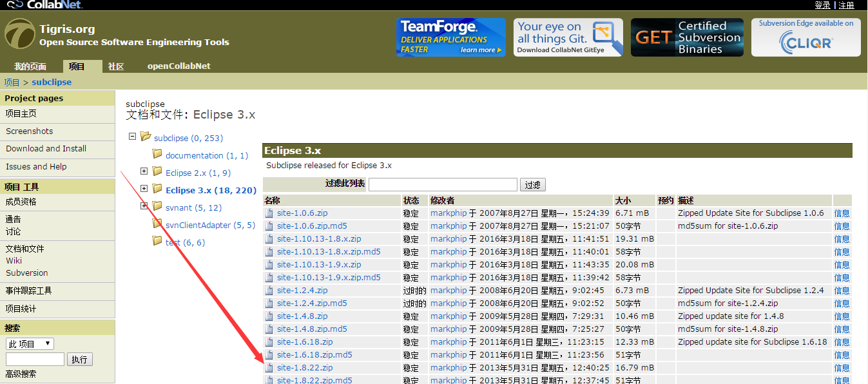Screen dimensions: 868x384
Task: Click the 注册 register link
Action: [x=847, y=5]
